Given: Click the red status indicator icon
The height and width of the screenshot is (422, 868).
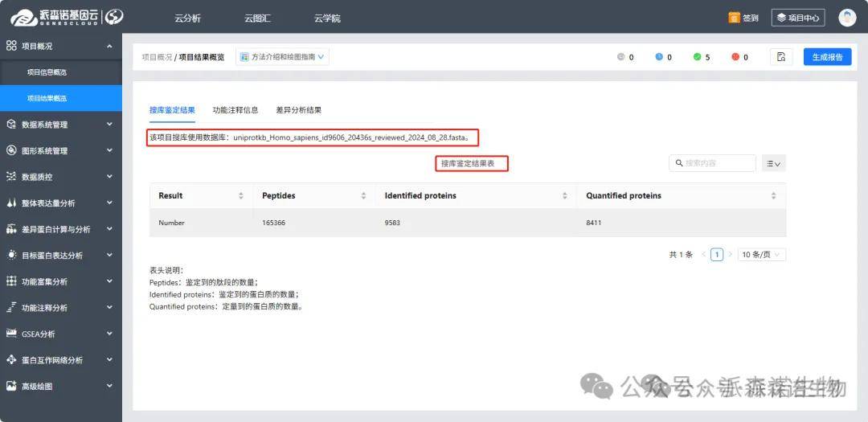Looking at the screenshot, I should click(735, 57).
